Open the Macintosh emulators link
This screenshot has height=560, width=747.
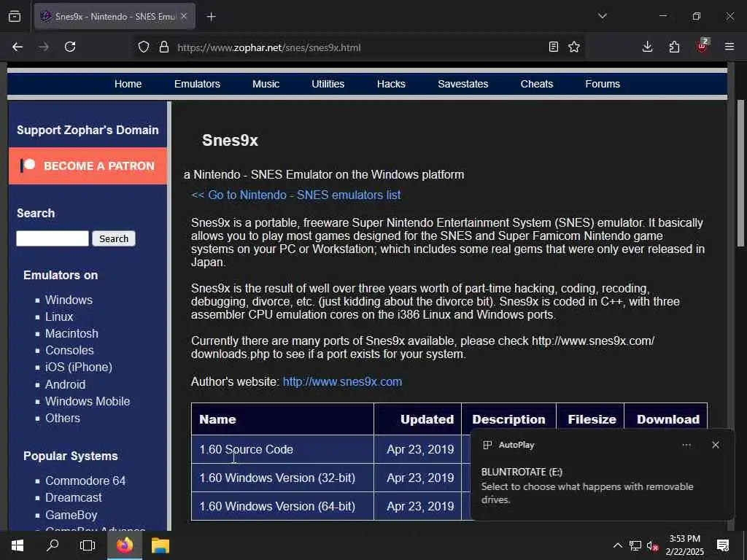[71, 333]
